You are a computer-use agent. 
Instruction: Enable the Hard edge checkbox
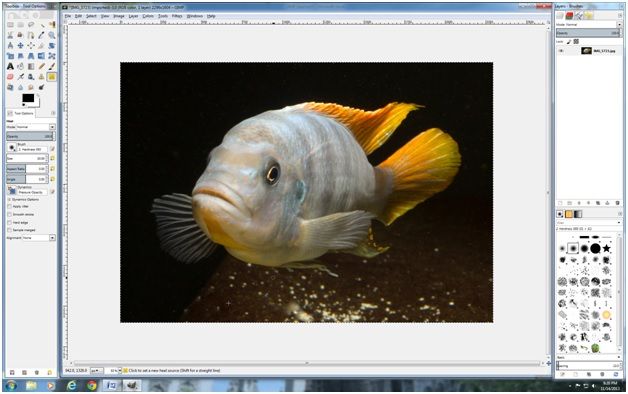10,222
